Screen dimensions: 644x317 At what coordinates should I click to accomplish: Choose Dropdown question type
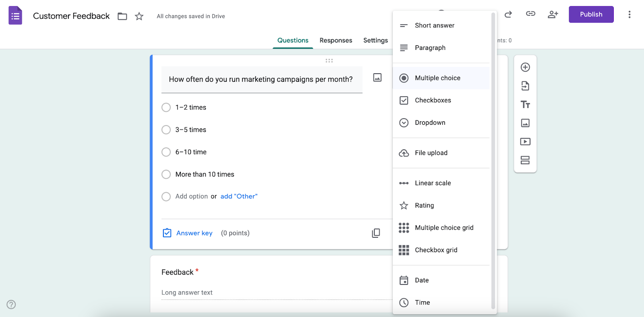pos(441,123)
